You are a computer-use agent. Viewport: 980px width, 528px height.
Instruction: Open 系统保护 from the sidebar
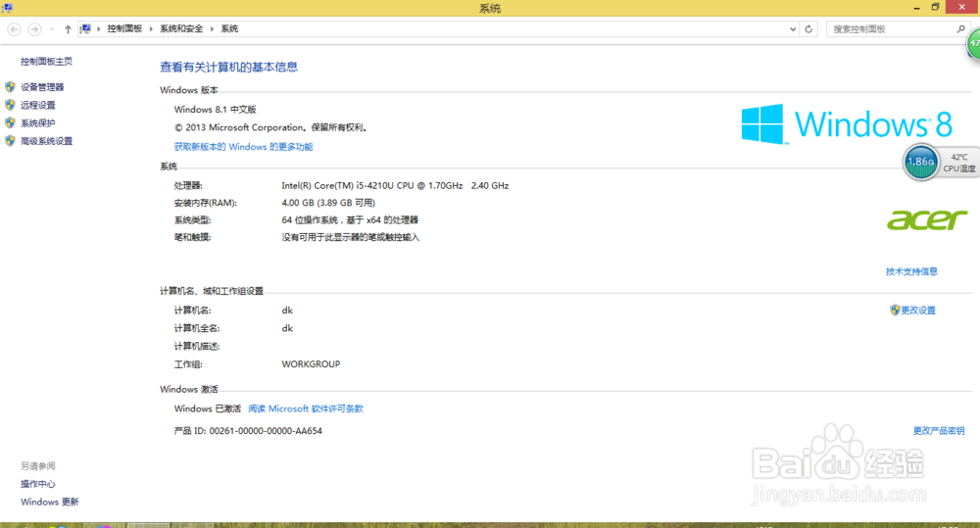tap(38, 123)
